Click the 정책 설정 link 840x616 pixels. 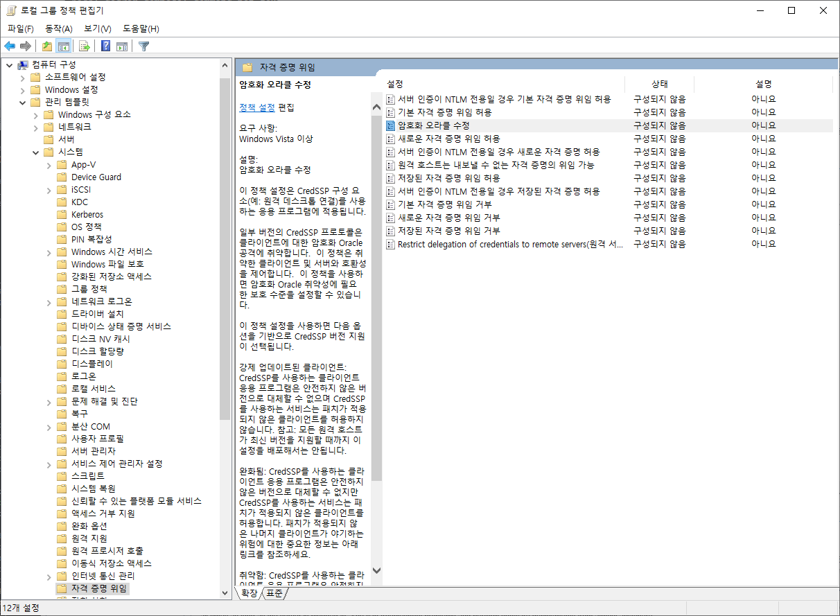(257, 107)
